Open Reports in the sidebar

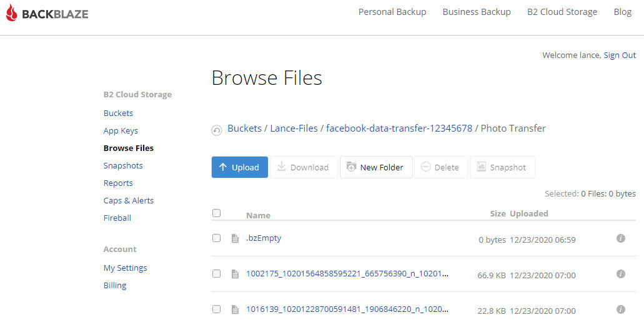[x=118, y=183]
